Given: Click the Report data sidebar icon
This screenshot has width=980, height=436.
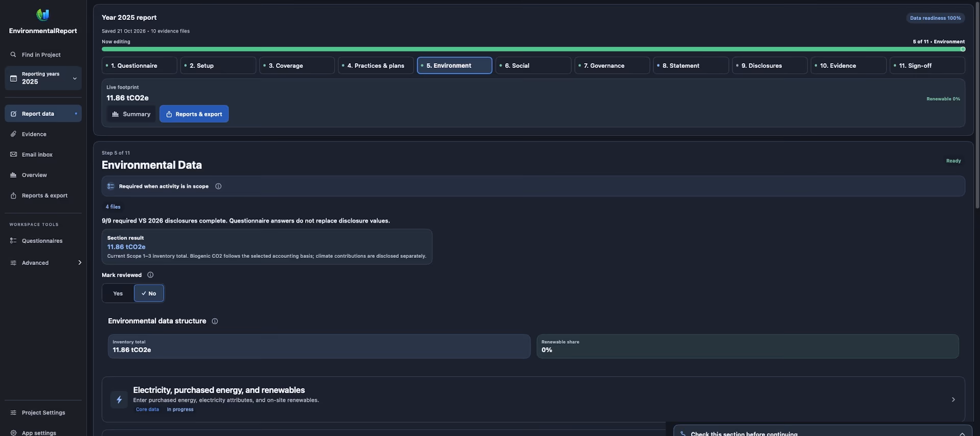Looking at the screenshot, I should coord(13,114).
